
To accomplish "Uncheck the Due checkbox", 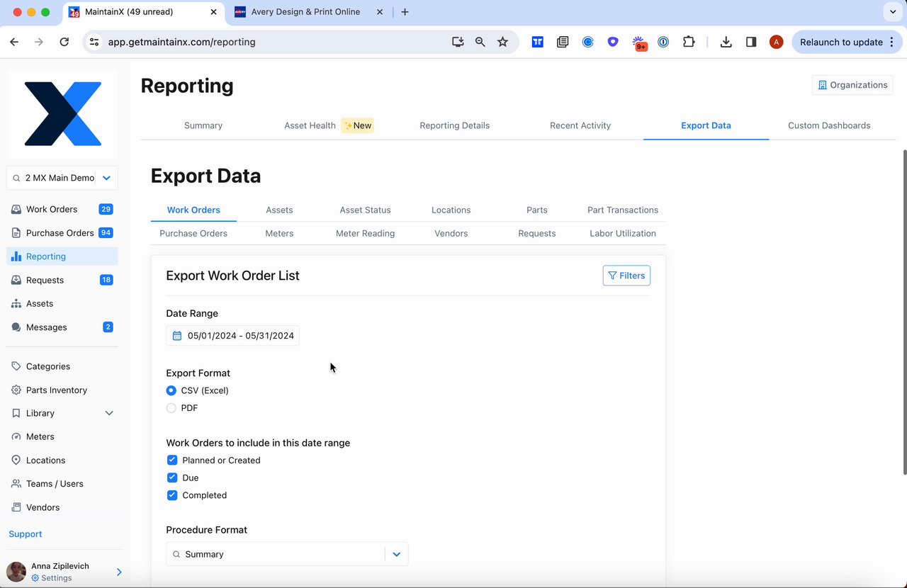I will click(x=172, y=477).
